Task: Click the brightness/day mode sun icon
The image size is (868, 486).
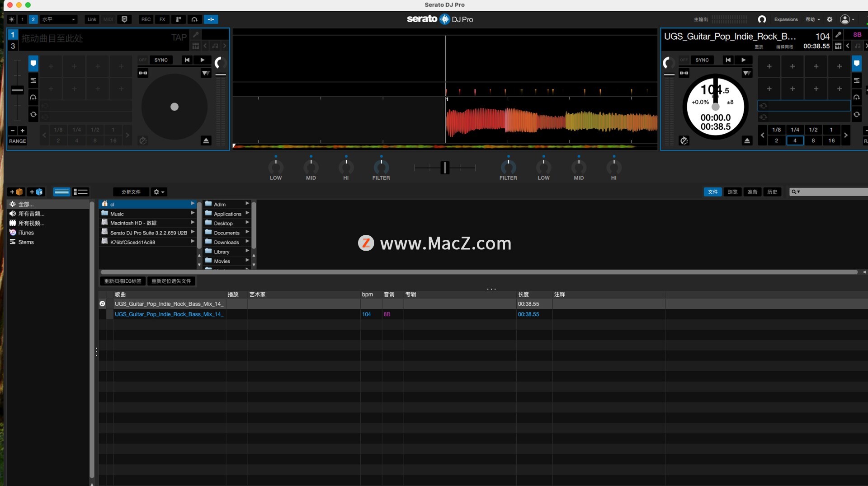Action: [x=12, y=19]
